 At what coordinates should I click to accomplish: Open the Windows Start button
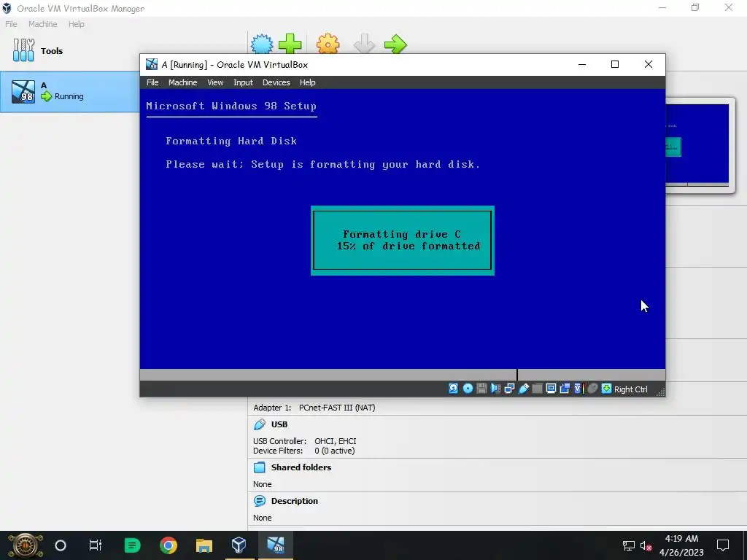tap(26, 545)
